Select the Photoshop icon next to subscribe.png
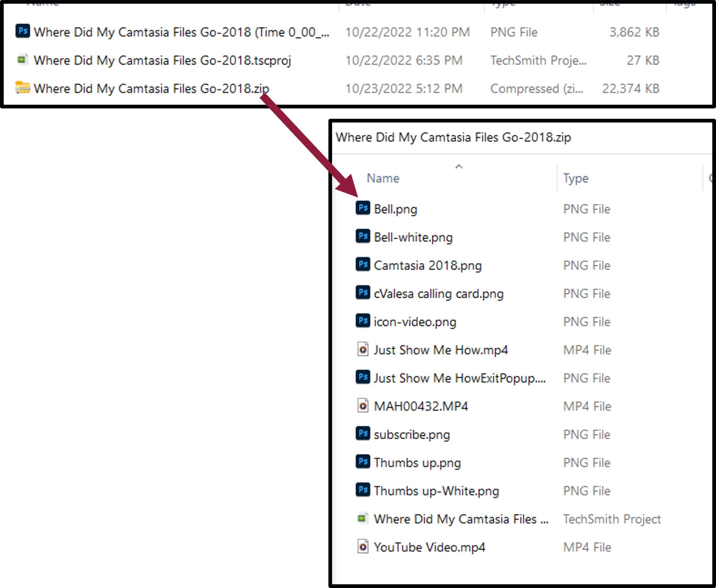Image resolution: width=716 pixels, height=588 pixels. [x=362, y=434]
